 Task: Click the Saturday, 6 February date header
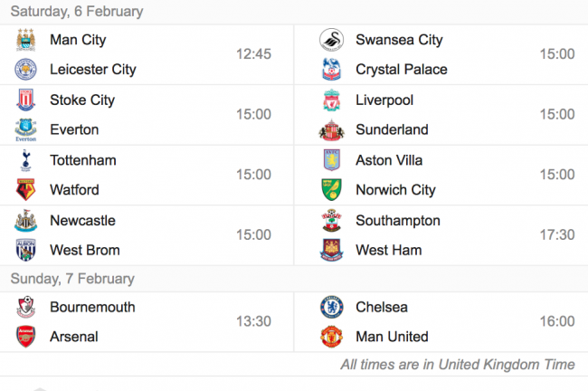tap(77, 11)
